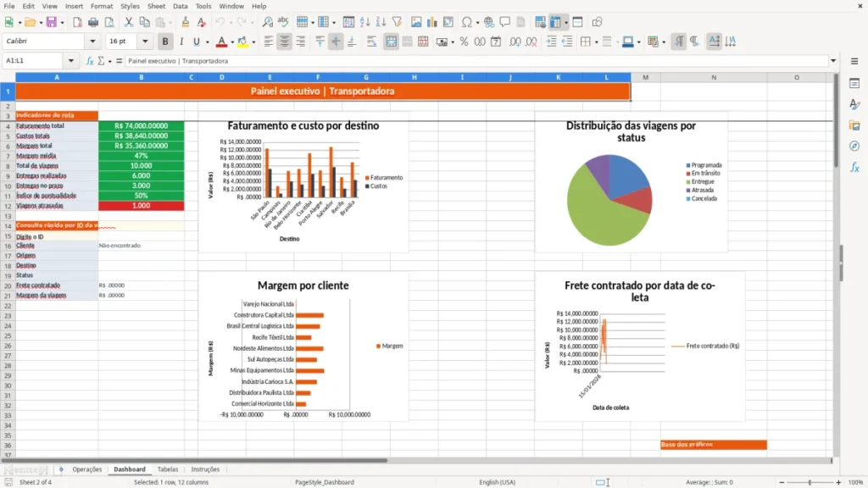Viewport: 868px width, 488px height.
Task: Click the Insert Image icon
Action: [x=416, y=22]
